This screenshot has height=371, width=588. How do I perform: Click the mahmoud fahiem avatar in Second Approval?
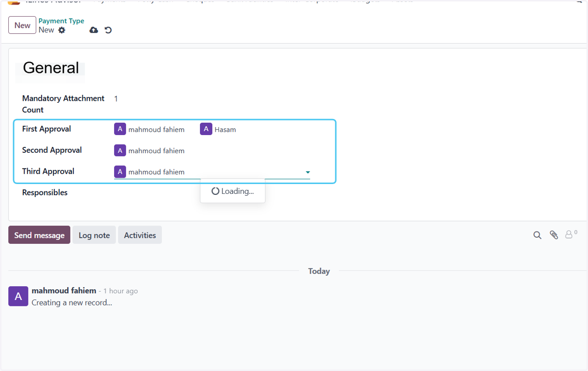click(120, 150)
